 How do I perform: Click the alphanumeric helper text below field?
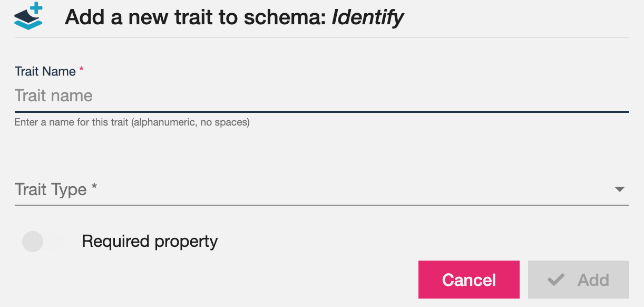coord(132,122)
